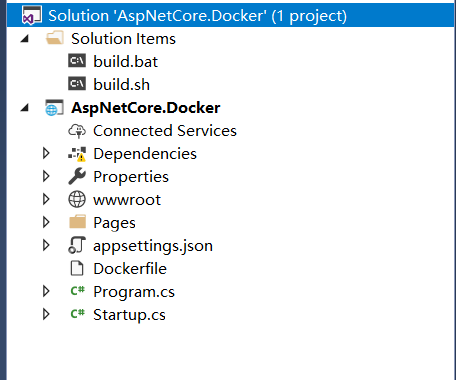The width and height of the screenshot is (456, 380).
Task: Select the Connected Services label
Action: point(165,131)
